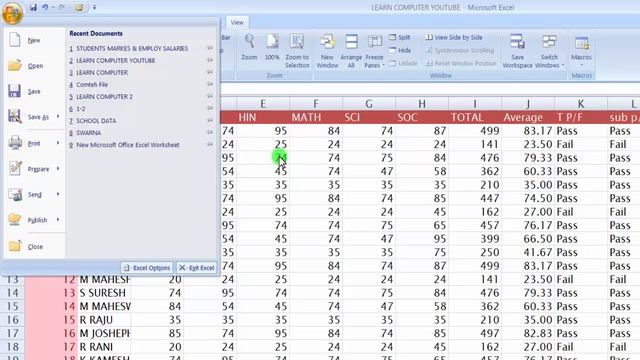Click the Open folder icon in Quick Access toolbar
The image size is (640, 360).
point(79,7)
